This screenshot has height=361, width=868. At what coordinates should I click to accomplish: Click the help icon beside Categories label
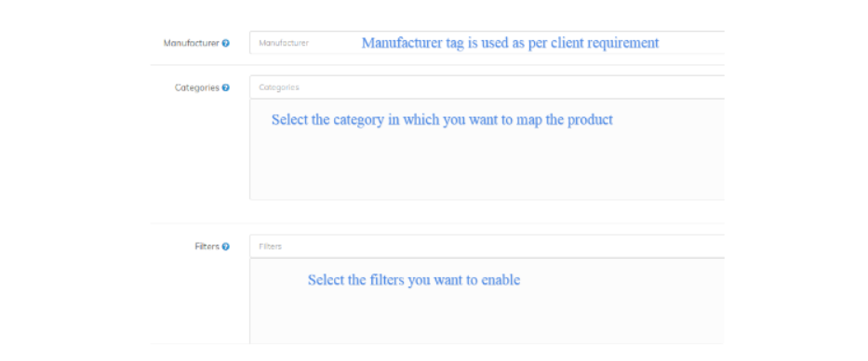coord(226,87)
